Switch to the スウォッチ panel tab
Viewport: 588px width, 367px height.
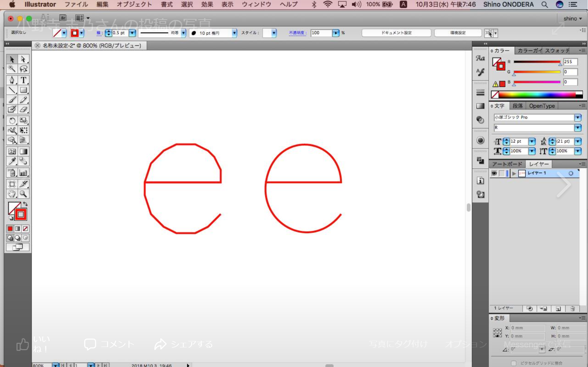click(557, 51)
